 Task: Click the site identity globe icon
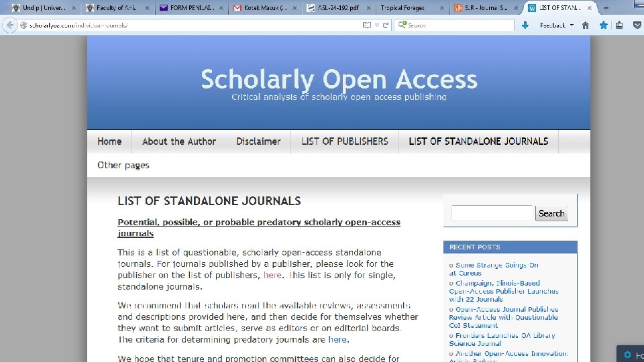[x=23, y=25]
